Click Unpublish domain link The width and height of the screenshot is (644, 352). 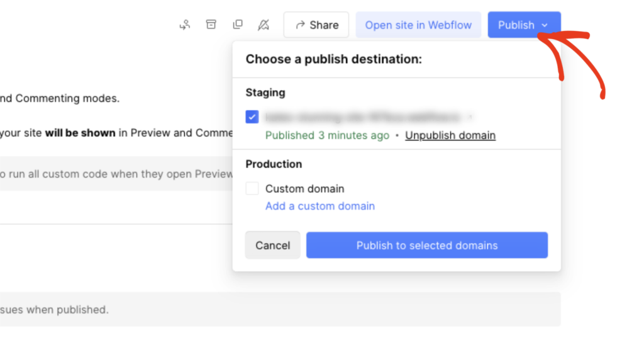[x=450, y=135]
